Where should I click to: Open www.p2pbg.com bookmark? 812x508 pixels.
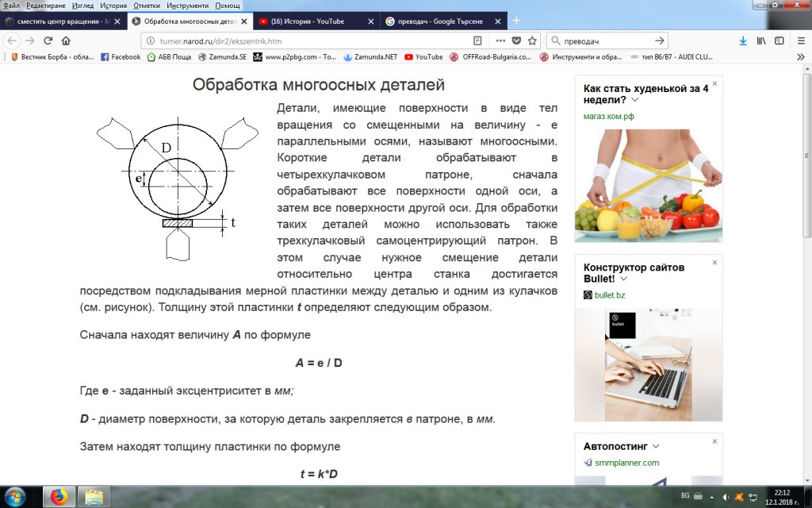tap(295, 57)
